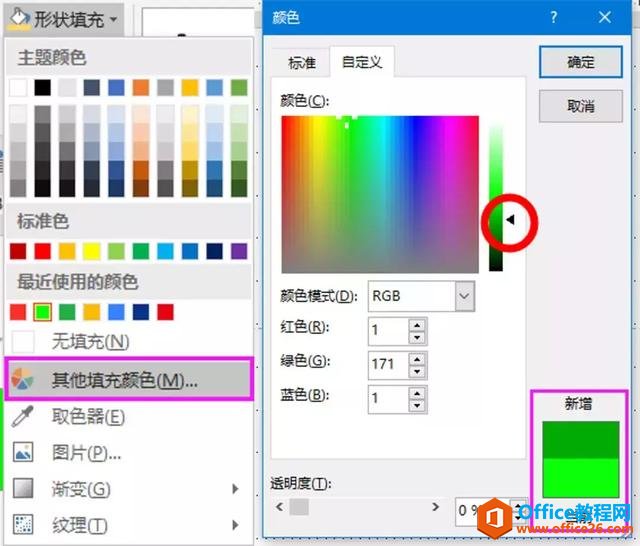Pick the dark red standard color swatch
This screenshot has width=640, height=546.
[x=18, y=251]
